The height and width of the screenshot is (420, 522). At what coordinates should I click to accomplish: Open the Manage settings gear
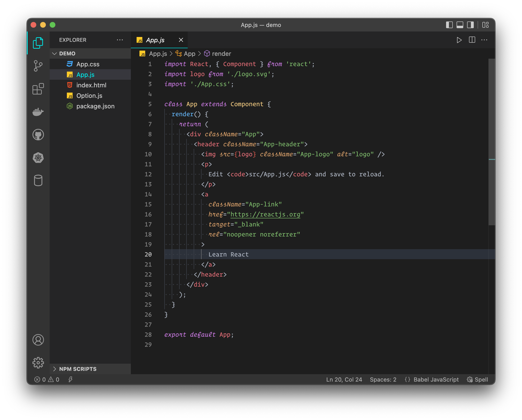point(38,362)
